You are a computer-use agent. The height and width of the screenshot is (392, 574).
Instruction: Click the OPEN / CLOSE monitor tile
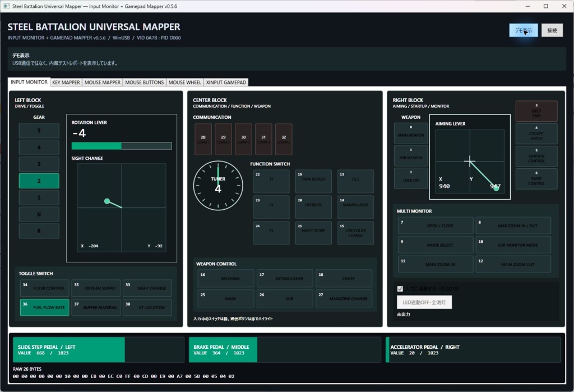click(x=436, y=225)
